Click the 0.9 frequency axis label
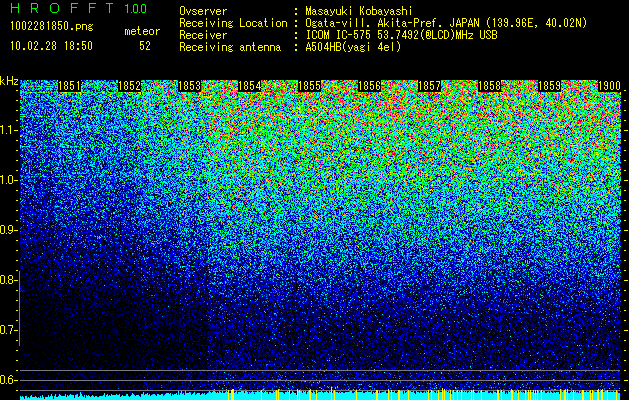This screenshot has height=400, width=629. pos(7,230)
